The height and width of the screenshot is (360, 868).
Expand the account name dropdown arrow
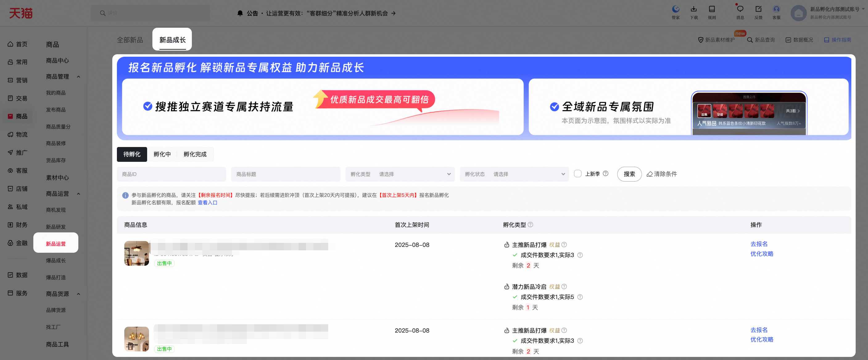coord(863,9)
